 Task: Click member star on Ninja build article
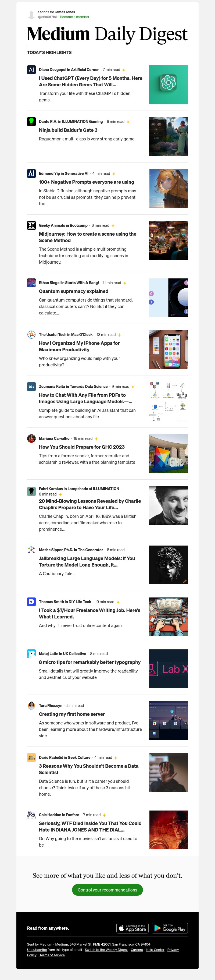(x=128, y=122)
